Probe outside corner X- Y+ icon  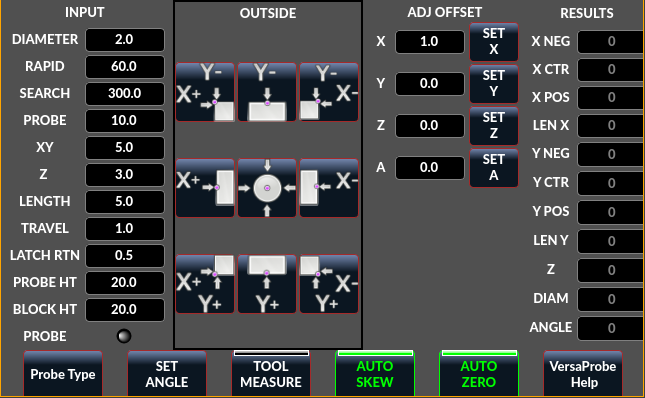coord(329,284)
